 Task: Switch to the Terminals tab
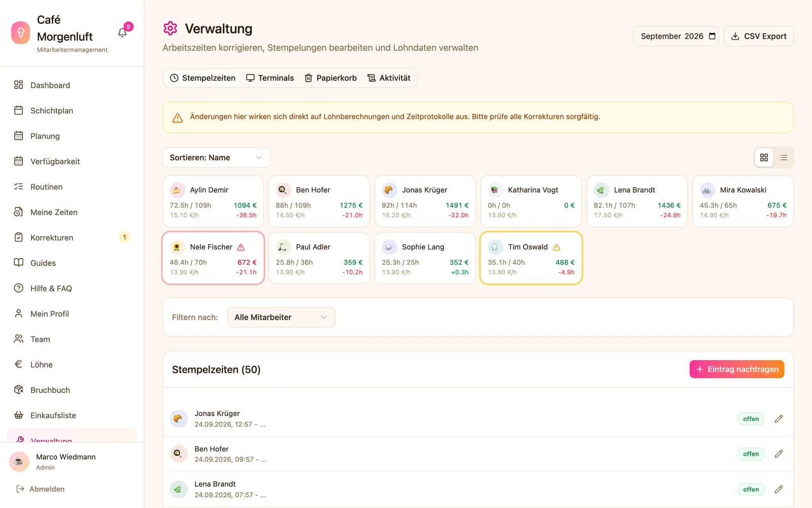coord(270,78)
